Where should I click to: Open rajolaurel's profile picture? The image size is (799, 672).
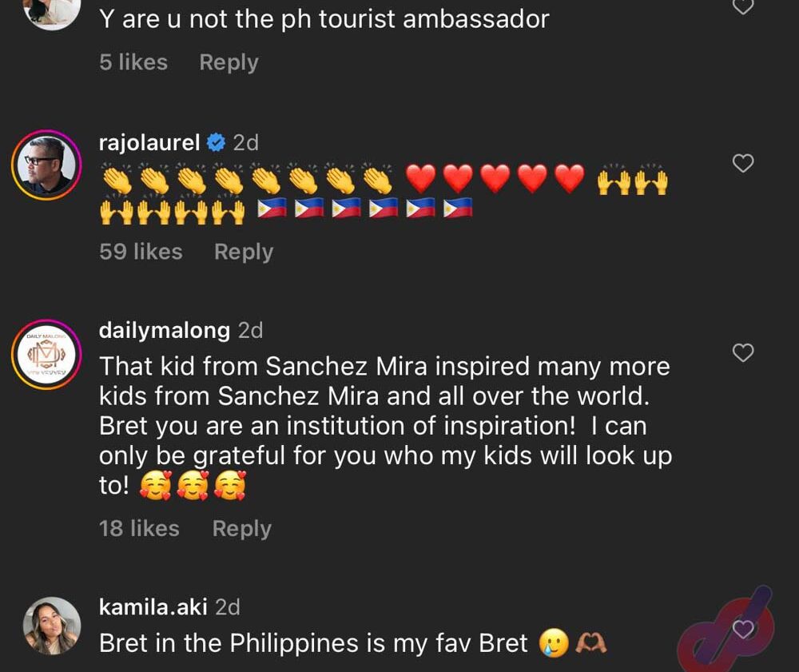(x=46, y=165)
